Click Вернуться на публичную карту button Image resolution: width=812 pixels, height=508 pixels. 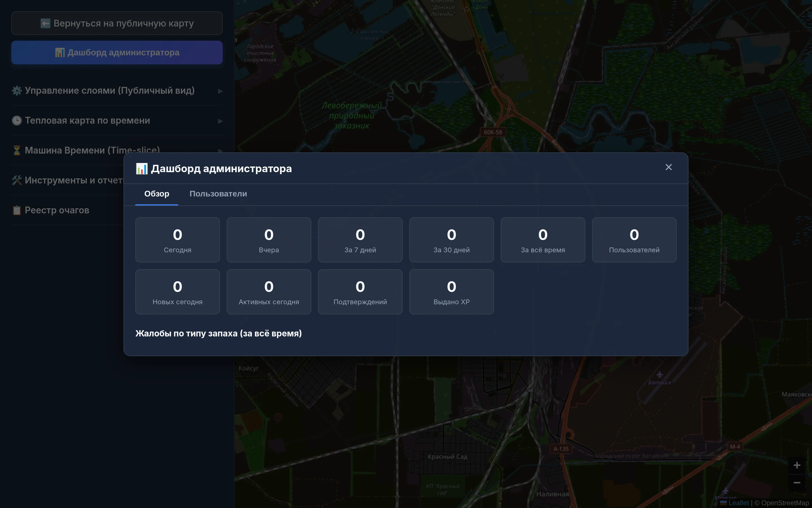(x=117, y=23)
